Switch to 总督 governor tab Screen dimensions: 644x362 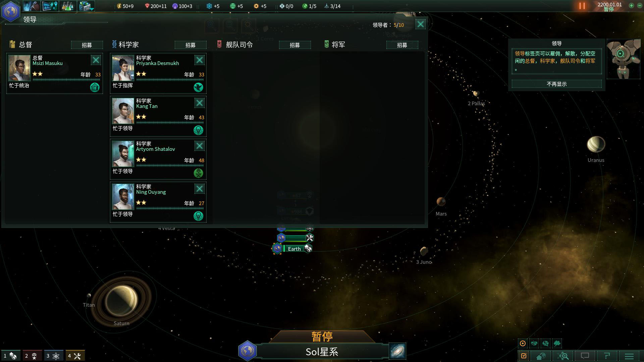pos(24,44)
